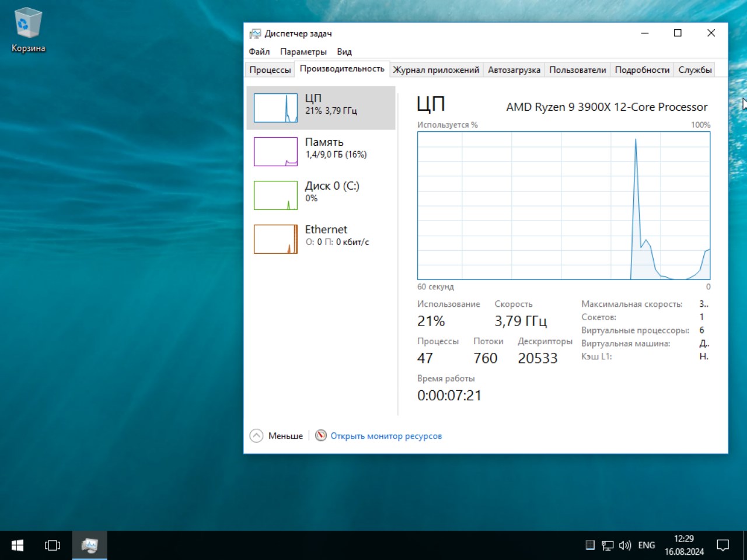Click the Виртуальная машина label
Screen dimensions: 747x560
[x=626, y=344]
